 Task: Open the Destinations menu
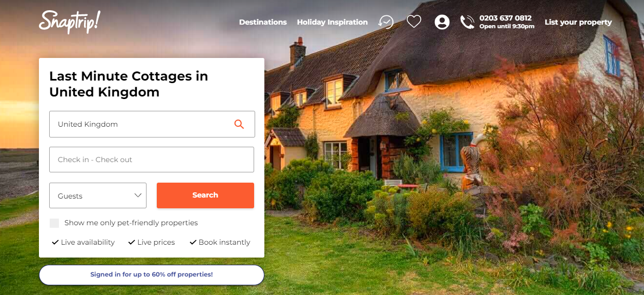point(263,22)
